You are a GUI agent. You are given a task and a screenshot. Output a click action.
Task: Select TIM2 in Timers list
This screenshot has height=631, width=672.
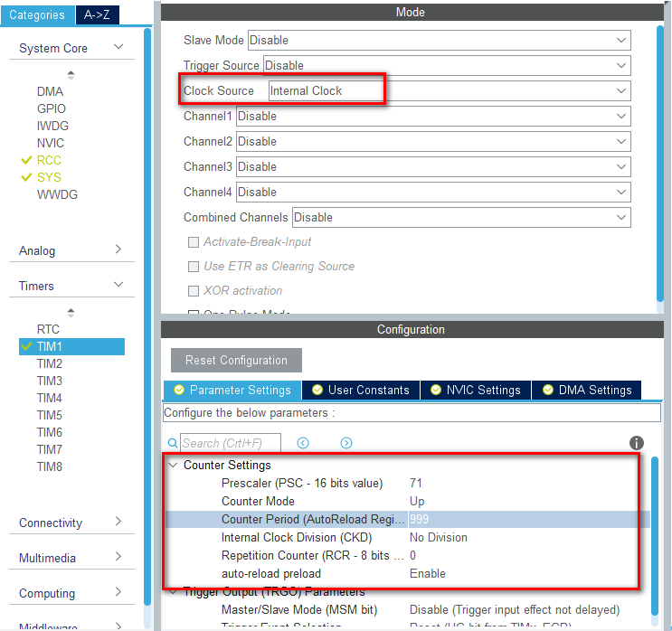pyautogui.click(x=50, y=363)
